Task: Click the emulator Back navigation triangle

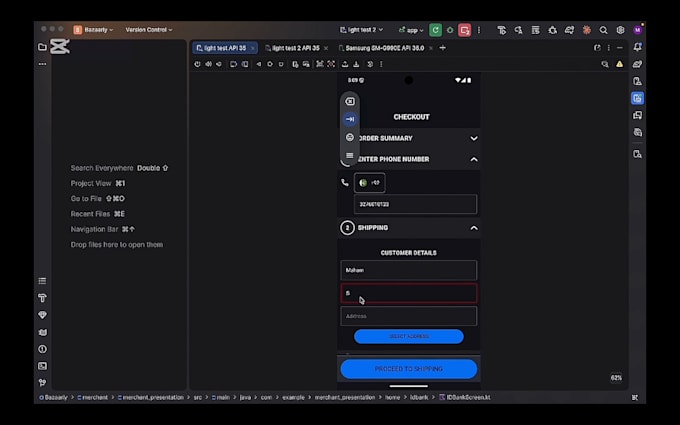Action: pyautogui.click(x=258, y=64)
